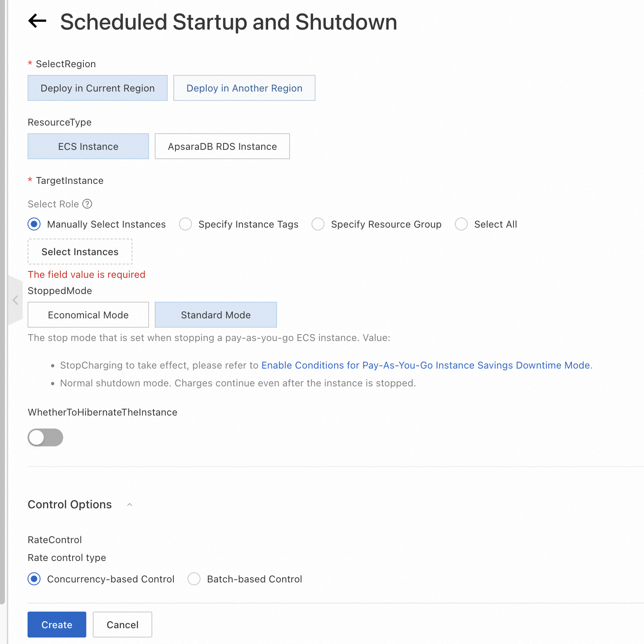
Task: Click the Select Role help icon
Action: point(87,204)
